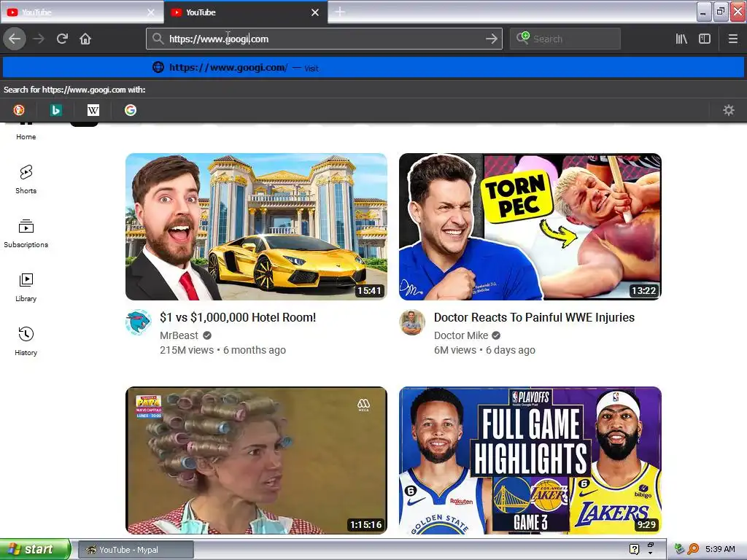
Task: Click the 5:39 AM system clock
Action: point(720,549)
